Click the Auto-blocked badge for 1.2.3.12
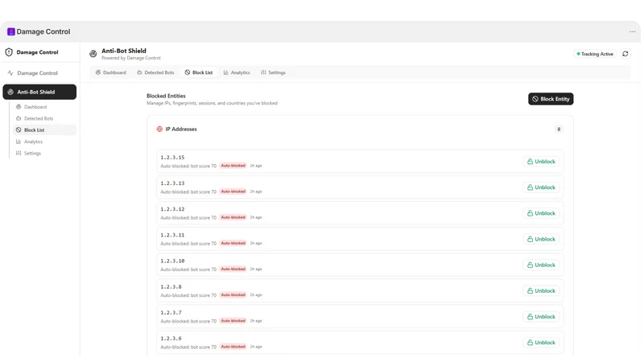 [233, 217]
